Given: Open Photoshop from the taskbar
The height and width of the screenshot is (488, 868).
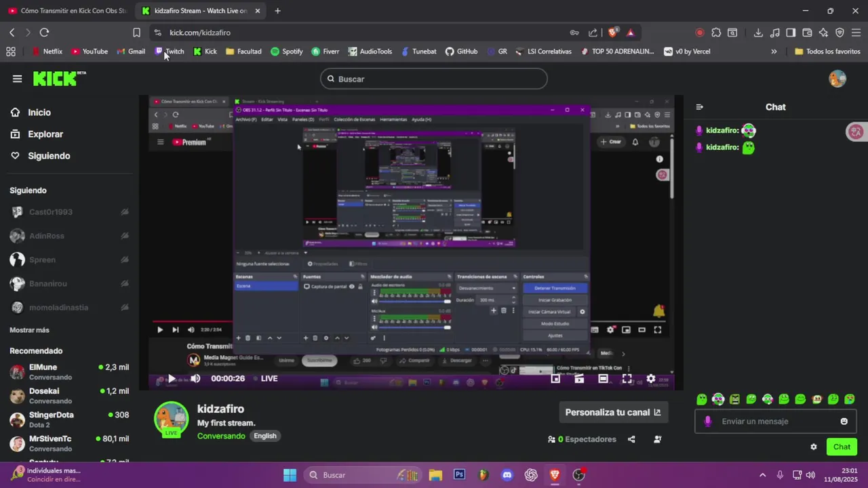Looking at the screenshot, I should click(459, 475).
